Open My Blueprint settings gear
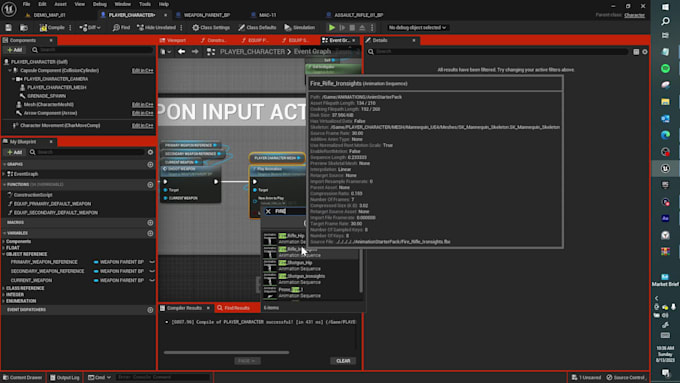Screen dimensions: 680x383 pos(150,152)
